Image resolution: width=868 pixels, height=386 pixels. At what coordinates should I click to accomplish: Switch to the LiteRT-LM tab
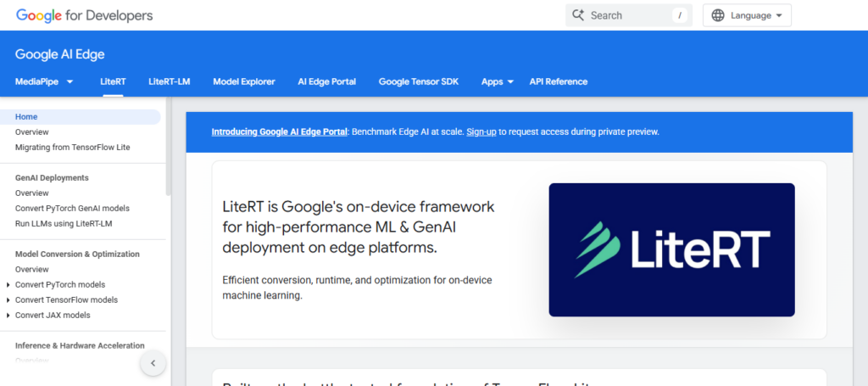(x=170, y=81)
